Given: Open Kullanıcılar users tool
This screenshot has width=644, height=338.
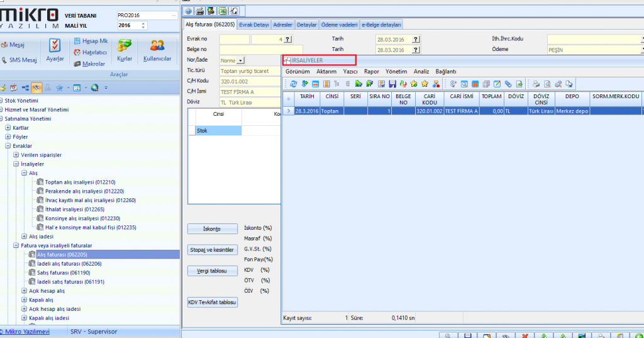Looking at the screenshot, I should click(x=157, y=50).
